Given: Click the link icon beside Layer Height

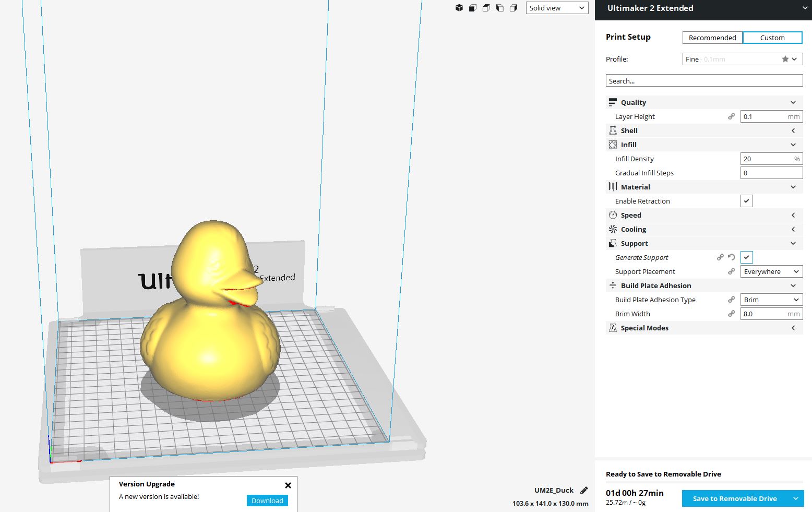Looking at the screenshot, I should pos(731,116).
